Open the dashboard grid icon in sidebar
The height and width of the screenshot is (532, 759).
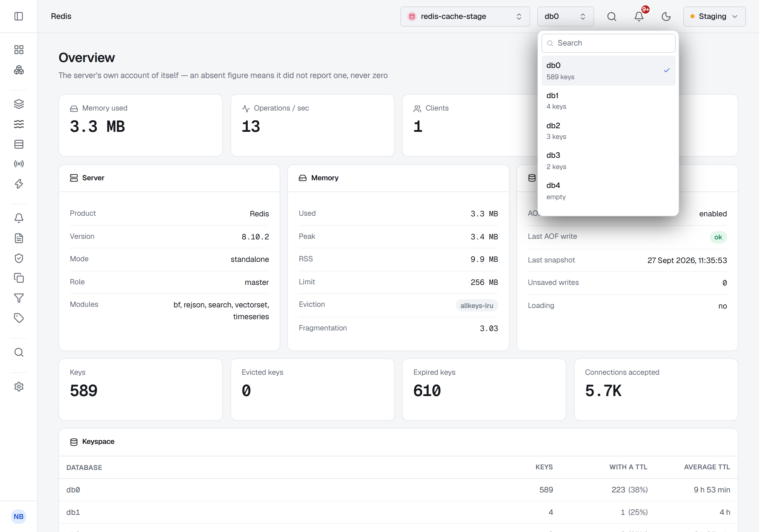(19, 50)
